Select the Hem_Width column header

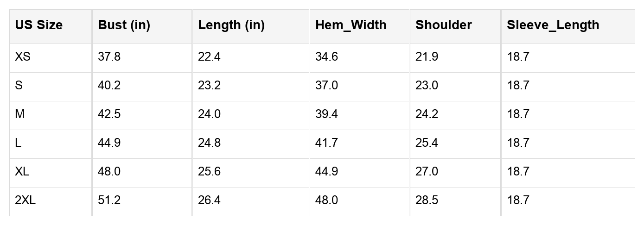tap(351, 25)
